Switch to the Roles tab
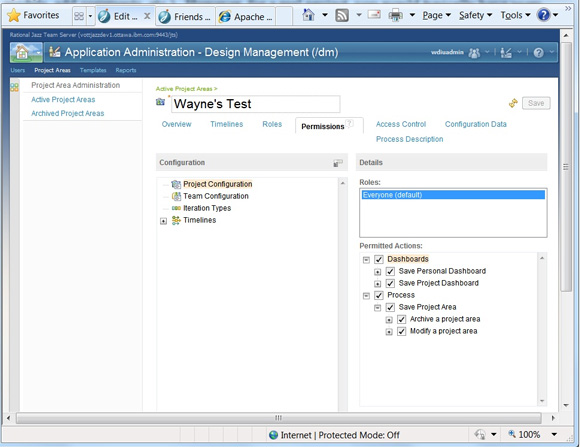Viewport: 580px width, 447px height. (272, 124)
